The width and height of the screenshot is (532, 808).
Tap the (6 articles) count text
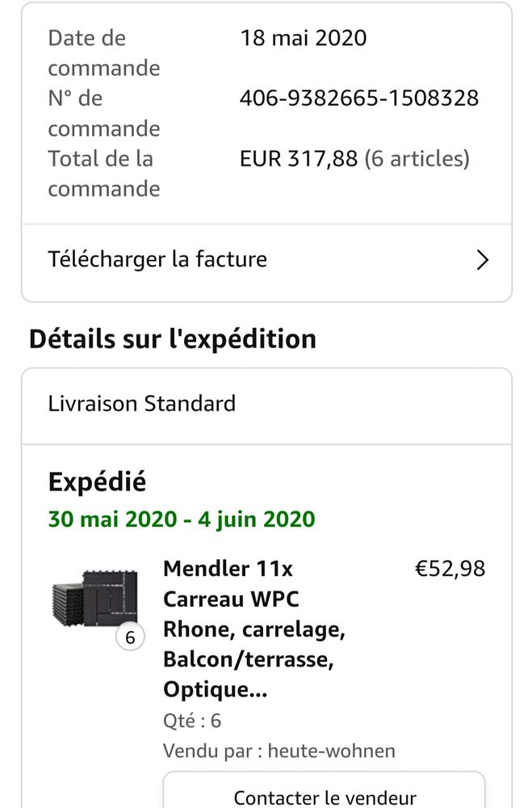tap(417, 158)
